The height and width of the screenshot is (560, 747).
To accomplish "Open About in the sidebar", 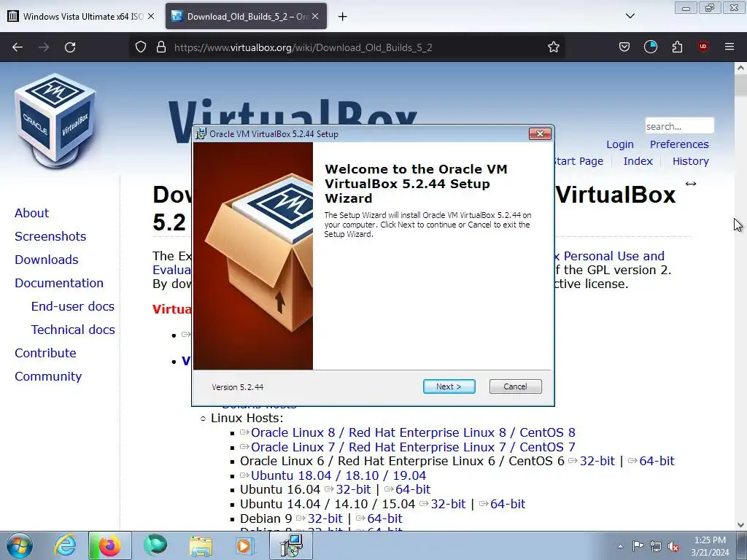I will 31,213.
